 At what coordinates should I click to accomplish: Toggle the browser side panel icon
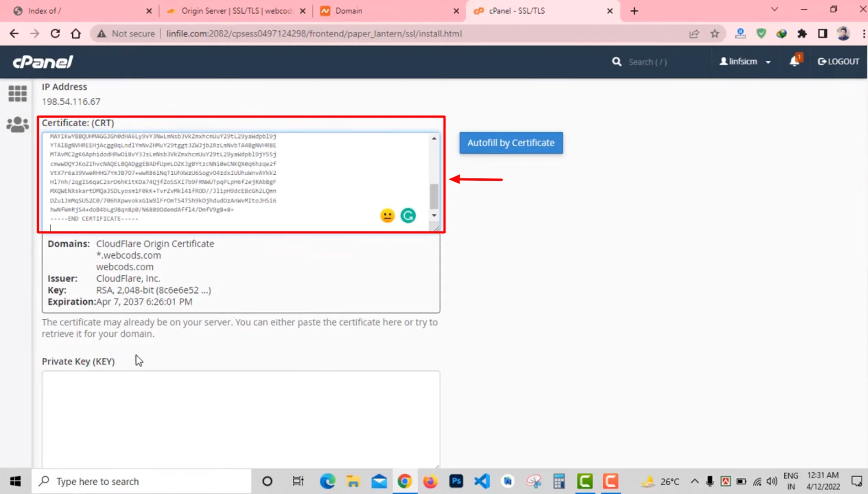pos(823,33)
